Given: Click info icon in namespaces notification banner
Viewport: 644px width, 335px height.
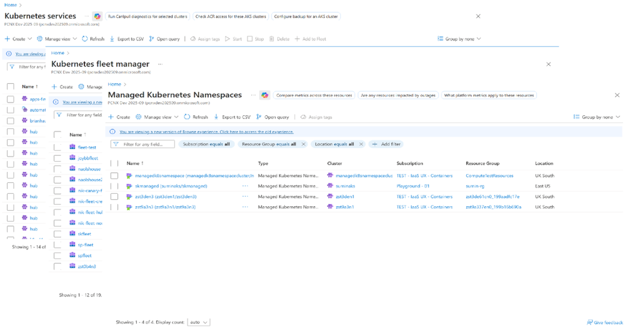Looking at the screenshot, I should [x=113, y=132].
